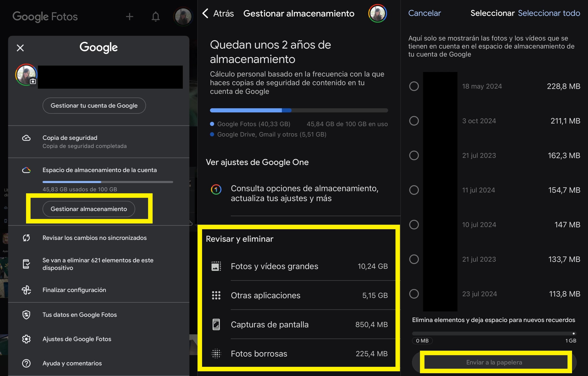588x376 pixels.
Task: Open Capturas de pantalla category
Action: tap(299, 324)
